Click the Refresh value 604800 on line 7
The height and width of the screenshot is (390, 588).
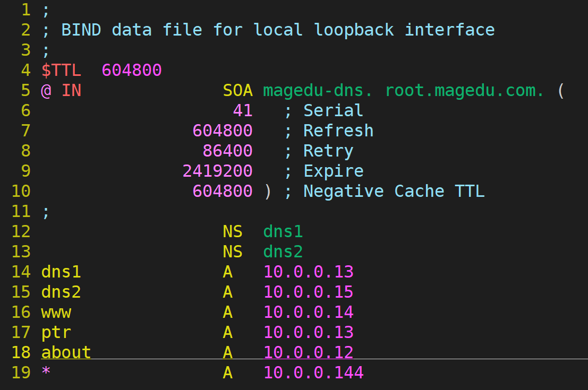click(223, 131)
